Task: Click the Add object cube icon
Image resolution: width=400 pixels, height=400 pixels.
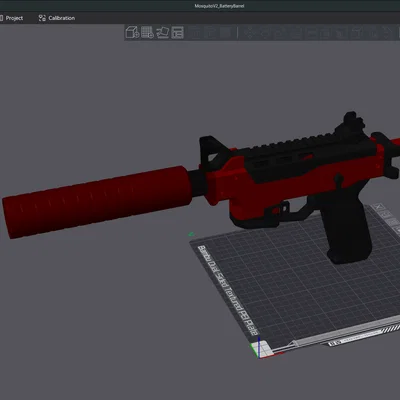Action: [x=132, y=32]
